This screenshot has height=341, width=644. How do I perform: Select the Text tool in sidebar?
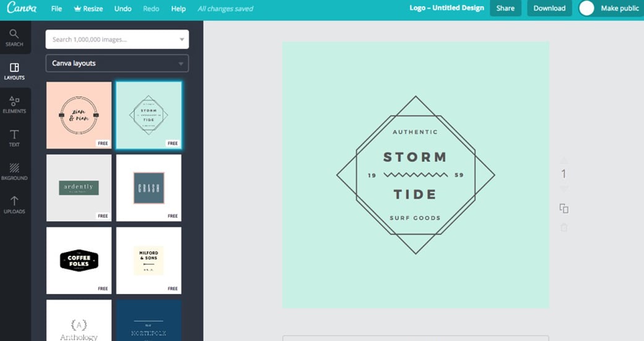click(x=14, y=137)
